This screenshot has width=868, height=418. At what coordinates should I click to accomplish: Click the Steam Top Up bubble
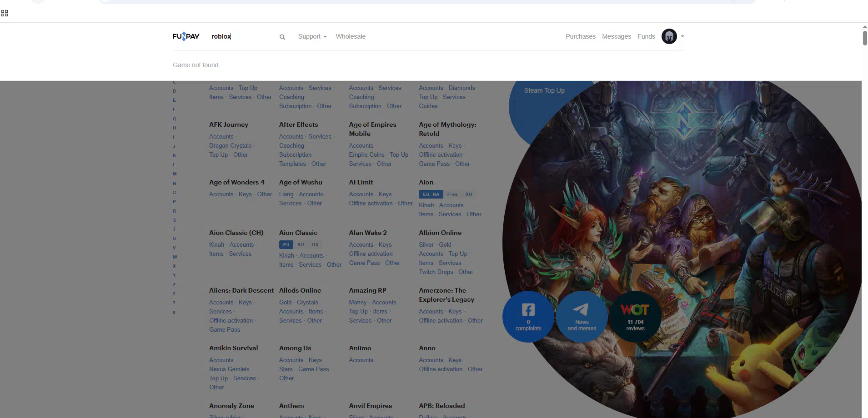pos(544,90)
